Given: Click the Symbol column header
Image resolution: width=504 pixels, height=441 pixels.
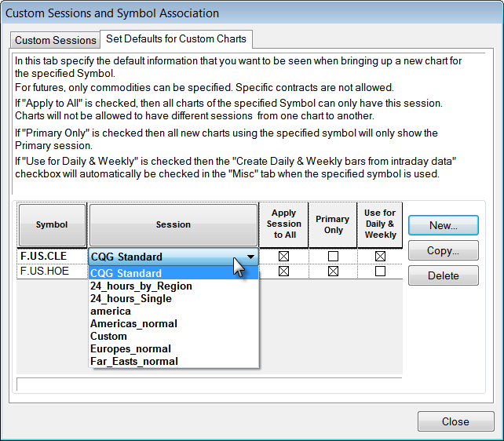Looking at the screenshot, I should coord(52,224).
